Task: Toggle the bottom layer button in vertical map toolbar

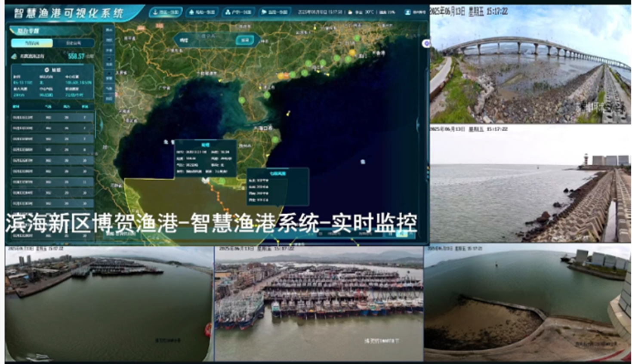Action: tap(109, 99)
